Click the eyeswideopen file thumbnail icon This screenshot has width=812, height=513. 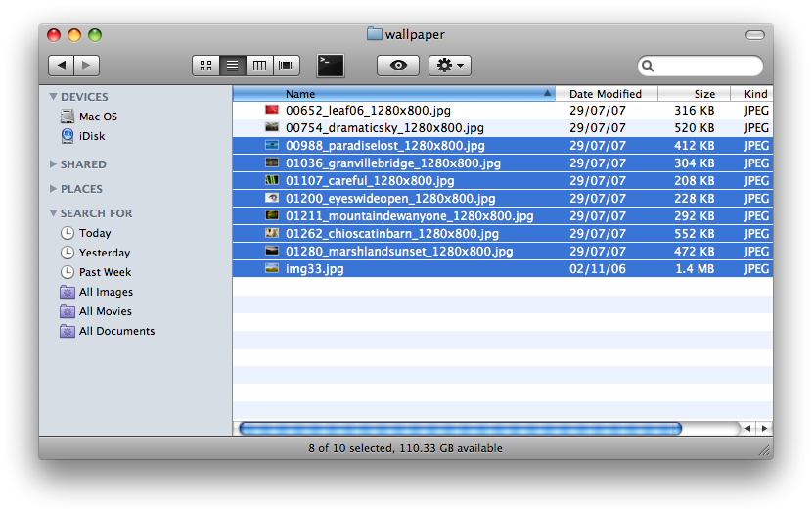[272, 198]
